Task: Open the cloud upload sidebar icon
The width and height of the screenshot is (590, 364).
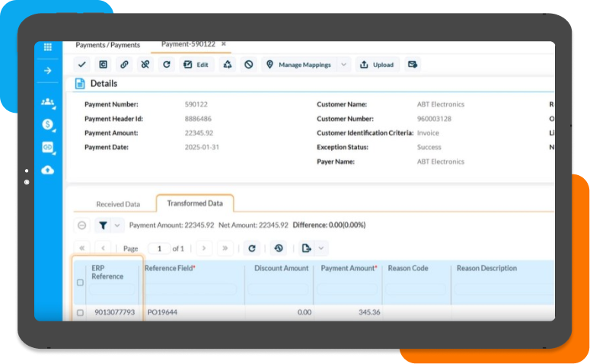Action: pyautogui.click(x=47, y=170)
